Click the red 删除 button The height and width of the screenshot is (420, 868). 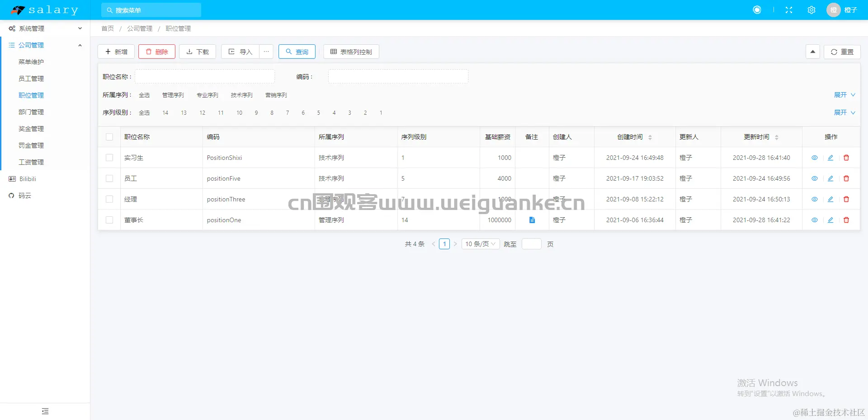pos(157,51)
